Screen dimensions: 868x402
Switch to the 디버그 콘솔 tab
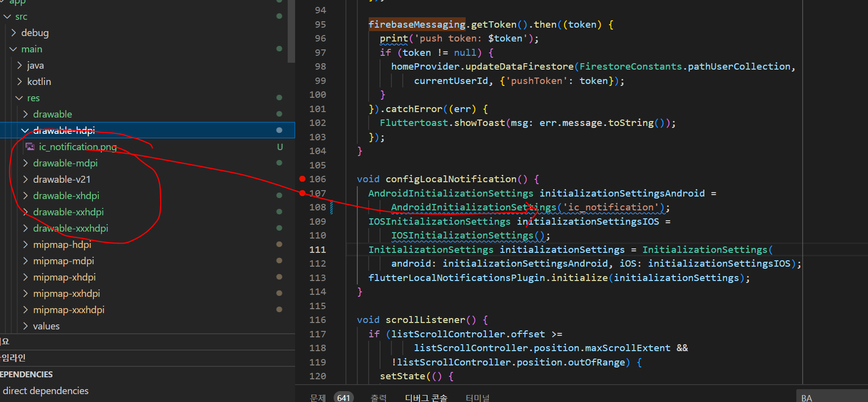pos(426,398)
